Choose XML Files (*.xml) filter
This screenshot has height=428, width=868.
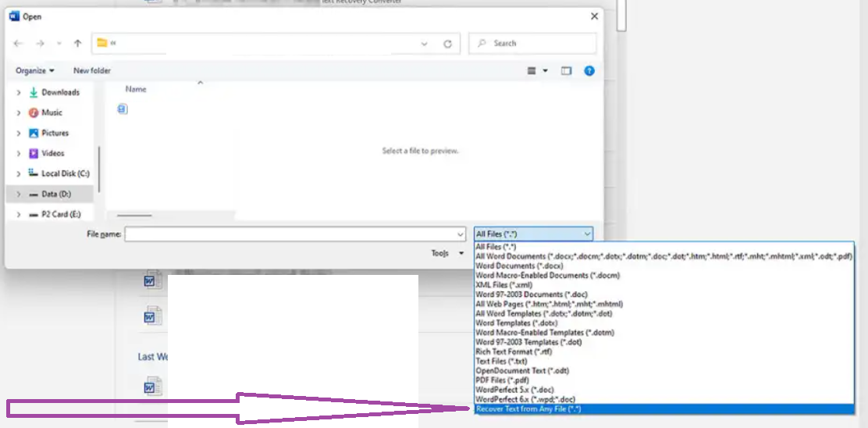[x=663, y=284]
